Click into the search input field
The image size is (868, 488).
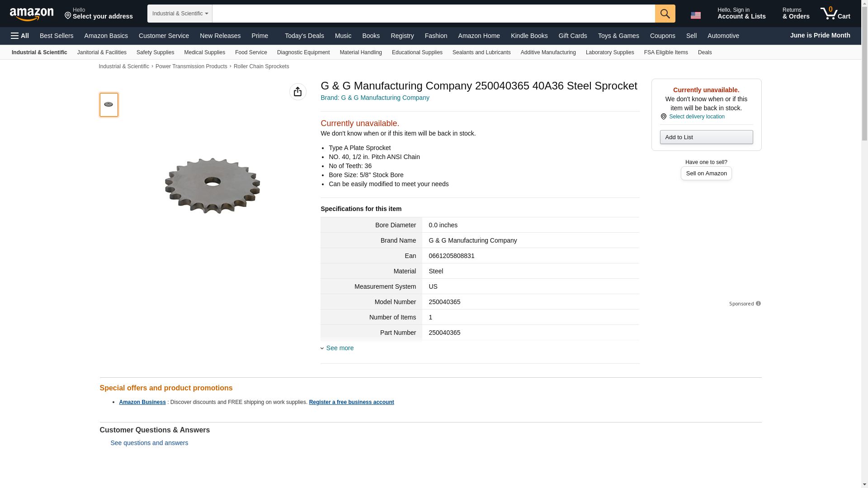[433, 14]
